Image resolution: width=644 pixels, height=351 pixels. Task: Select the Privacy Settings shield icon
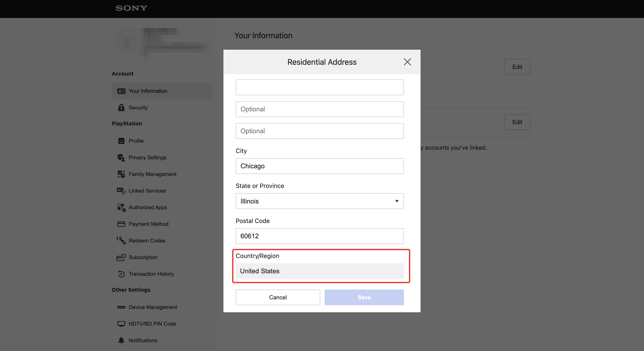(x=121, y=157)
